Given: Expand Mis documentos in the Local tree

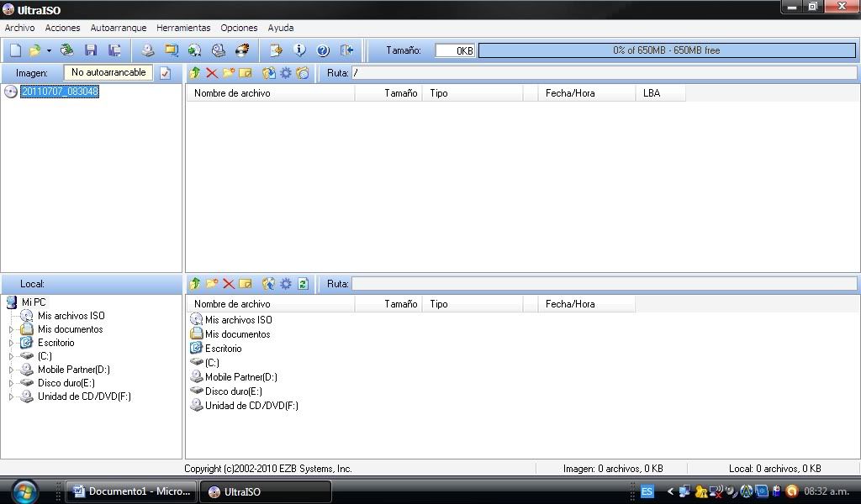Looking at the screenshot, I should (11, 329).
